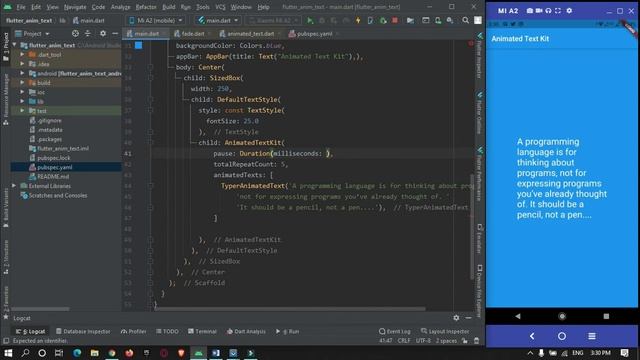Run the app with the green Run arrow

coord(310,20)
